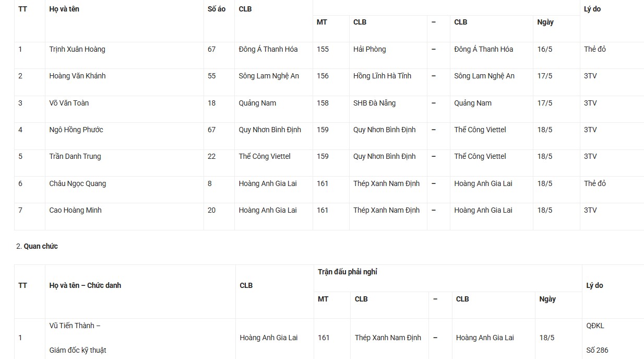The width and height of the screenshot is (644, 359).
Task: Click the Họ và tên header
Action: click(x=64, y=9)
